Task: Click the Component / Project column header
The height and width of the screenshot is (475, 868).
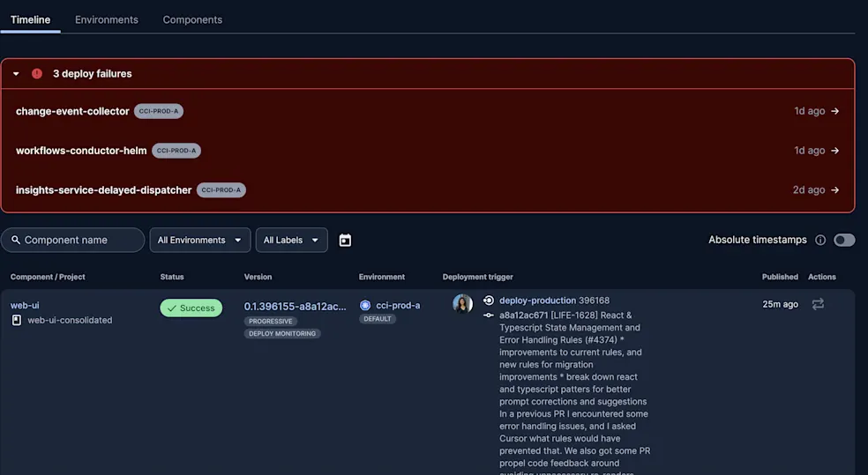Action: click(48, 277)
